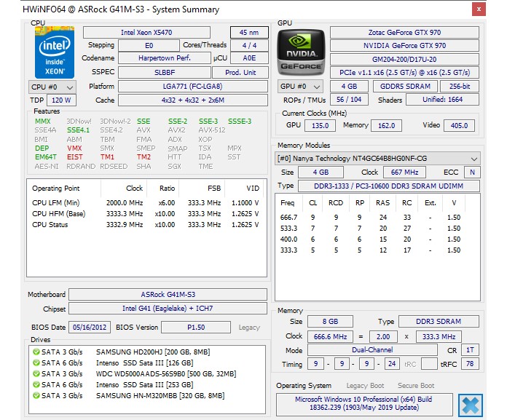Click the Zotac GeForce GTX 970 field
Image resolution: width=507 pixels, height=420 pixels.
coord(404,33)
